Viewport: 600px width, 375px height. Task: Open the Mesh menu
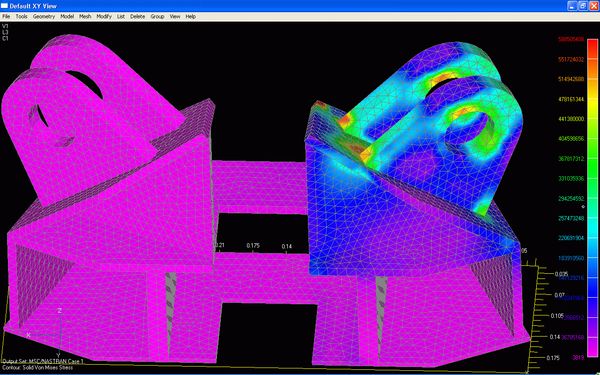[x=85, y=16]
